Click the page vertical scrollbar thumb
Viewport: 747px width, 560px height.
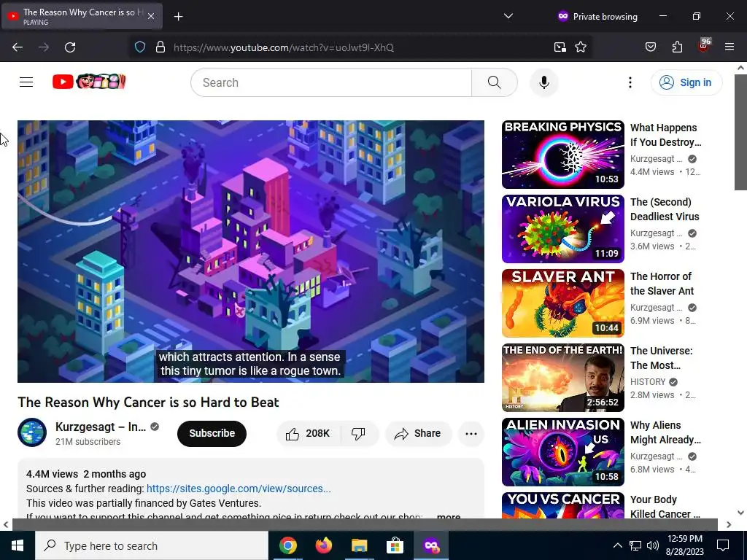[x=740, y=132]
